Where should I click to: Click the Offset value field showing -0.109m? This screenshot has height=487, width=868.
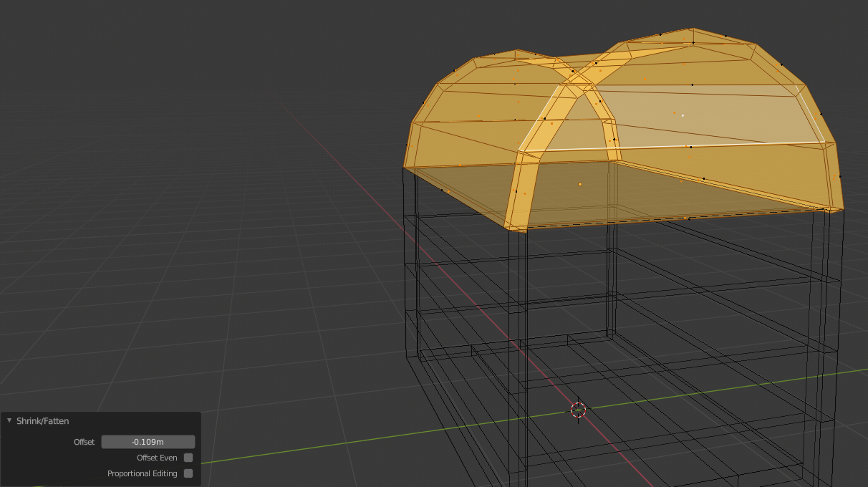148,442
